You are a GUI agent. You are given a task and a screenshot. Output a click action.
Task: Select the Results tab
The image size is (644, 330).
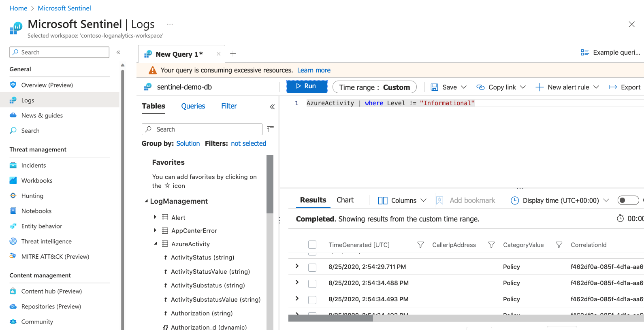[x=313, y=200]
